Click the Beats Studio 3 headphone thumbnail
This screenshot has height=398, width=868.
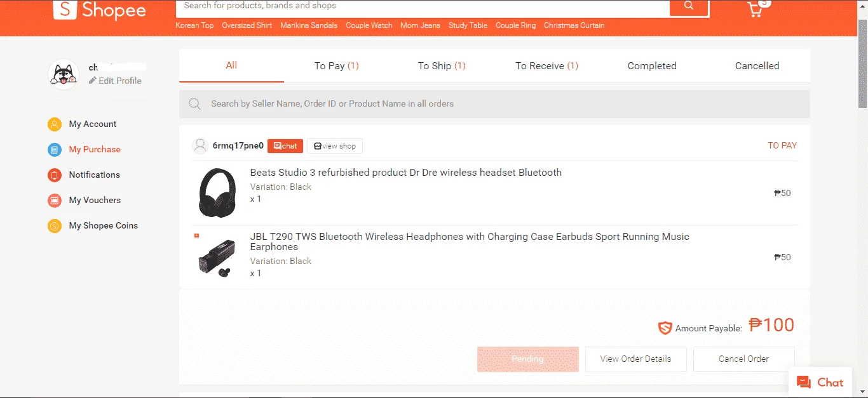click(x=217, y=193)
